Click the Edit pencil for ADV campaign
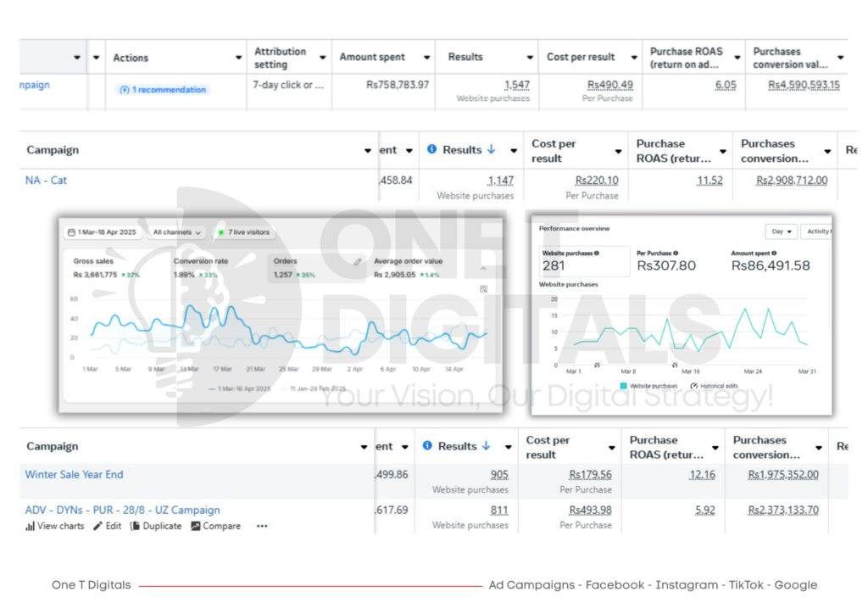 click(98, 526)
